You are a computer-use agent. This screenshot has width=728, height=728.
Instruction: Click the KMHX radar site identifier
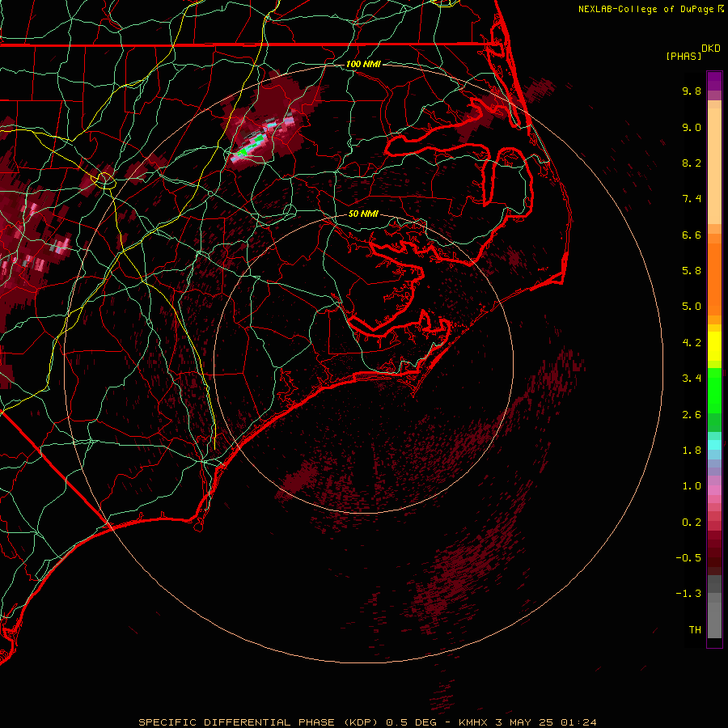click(x=473, y=722)
